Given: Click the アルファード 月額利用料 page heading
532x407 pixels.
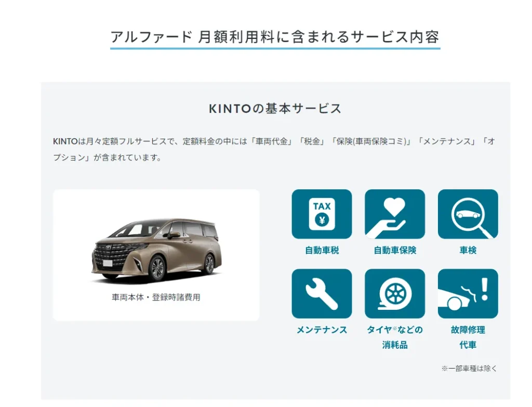Looking at the screenshot, I should point(275,37).
